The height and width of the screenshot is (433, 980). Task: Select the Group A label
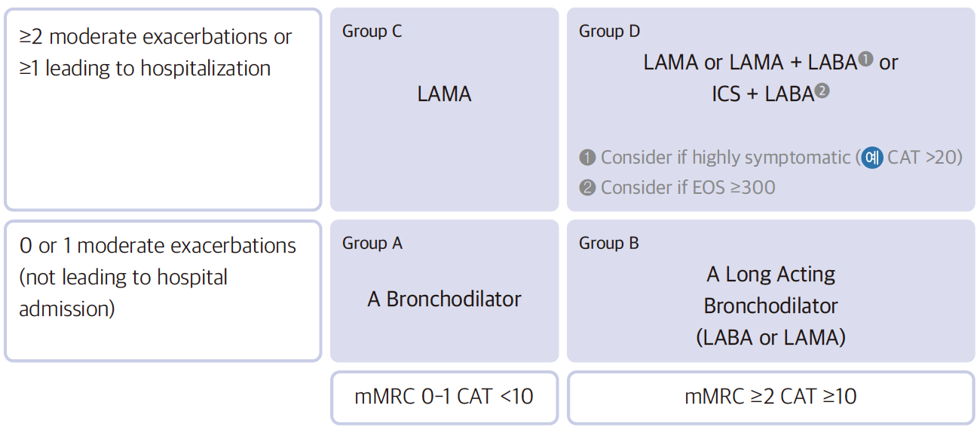(372, 243)
